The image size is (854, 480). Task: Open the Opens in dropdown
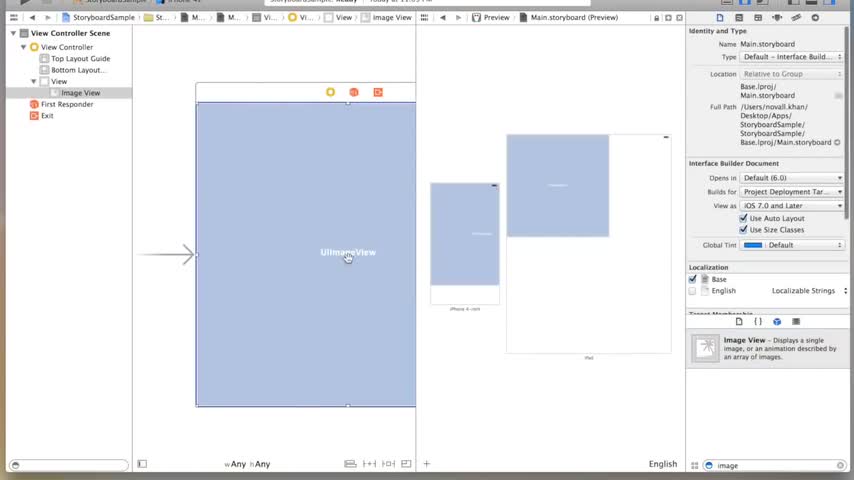pyautogui.click(x=791, y=178)
